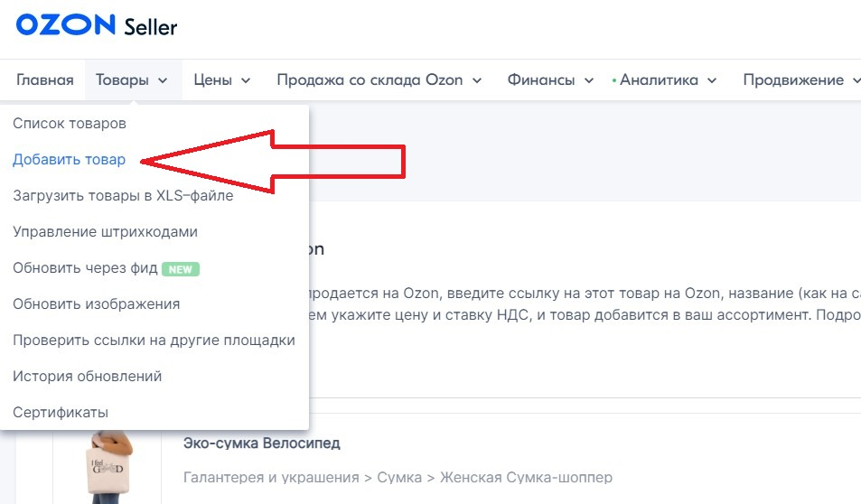This screenshot has height=504, width=861.
Task: Expand the Финансы chevron arrow
Action: point(589,80)
